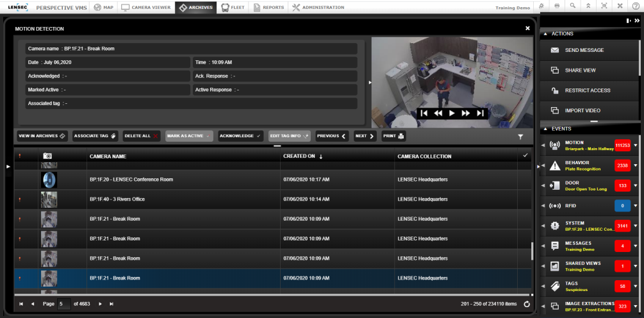Click Edit Tag Info button

[x=290, y=136]
